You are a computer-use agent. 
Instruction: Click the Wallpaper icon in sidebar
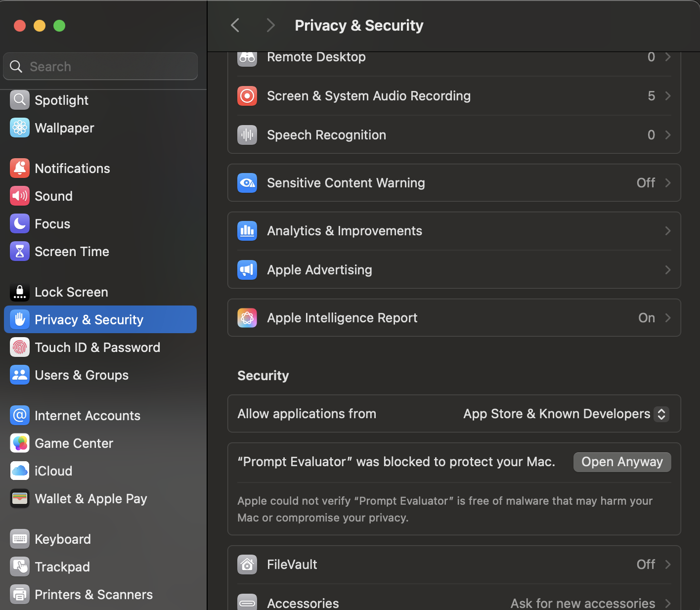point(20,128)
